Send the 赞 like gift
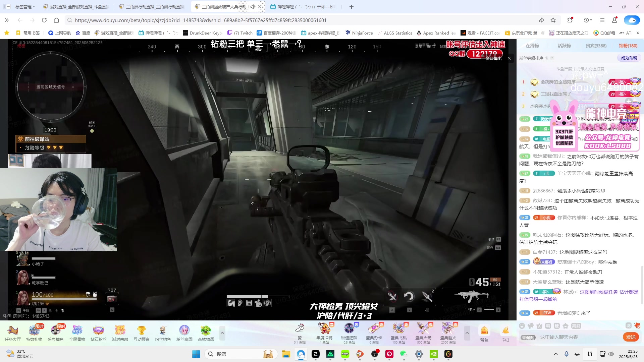Image resolution: width=644 pixels, height=362 pixels. point(300,333)
